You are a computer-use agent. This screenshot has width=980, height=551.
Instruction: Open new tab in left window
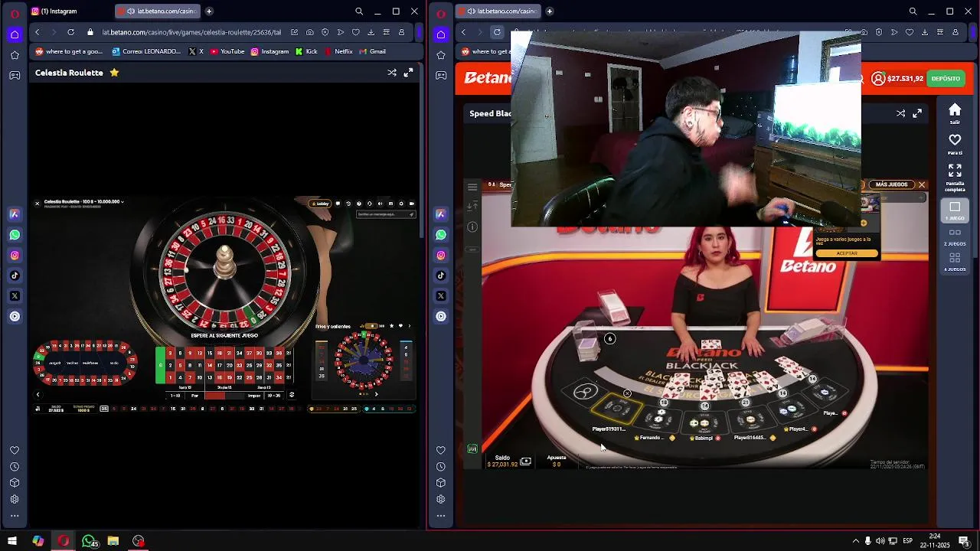[x=209, y=11]
